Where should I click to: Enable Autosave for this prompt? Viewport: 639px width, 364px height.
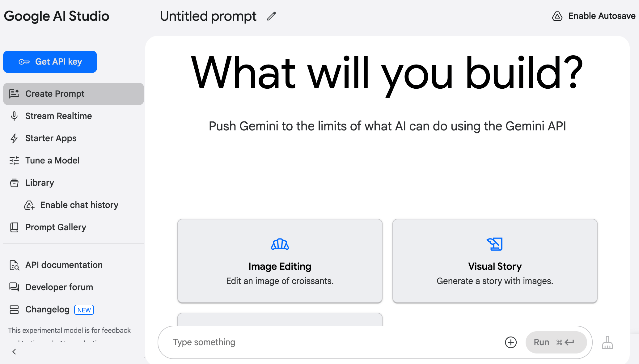[x=602, y=16]
